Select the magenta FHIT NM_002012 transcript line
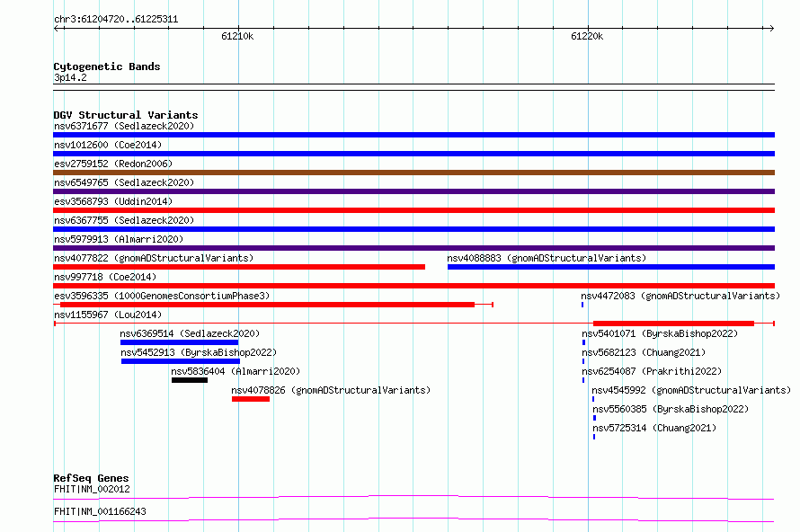 click(413, 497)
